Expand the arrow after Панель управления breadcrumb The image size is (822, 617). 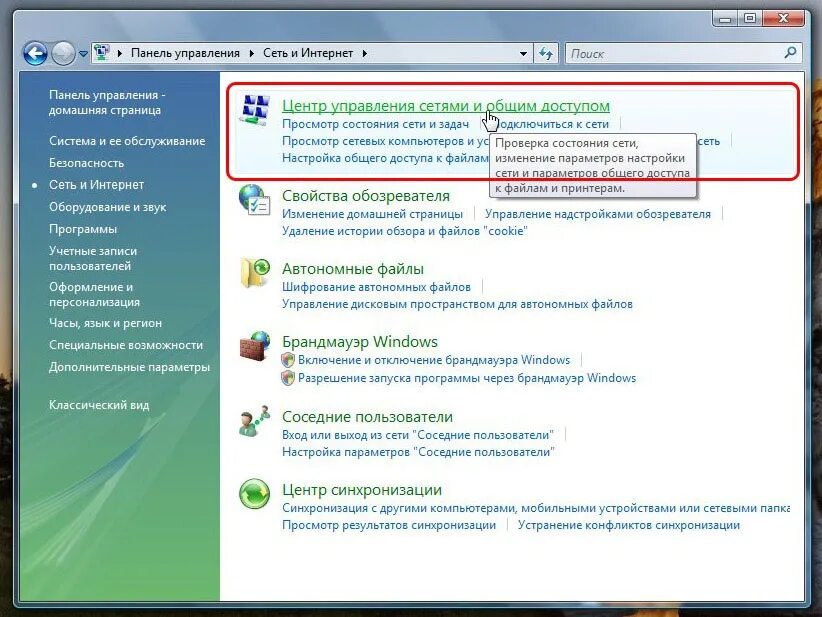point(252,53)
